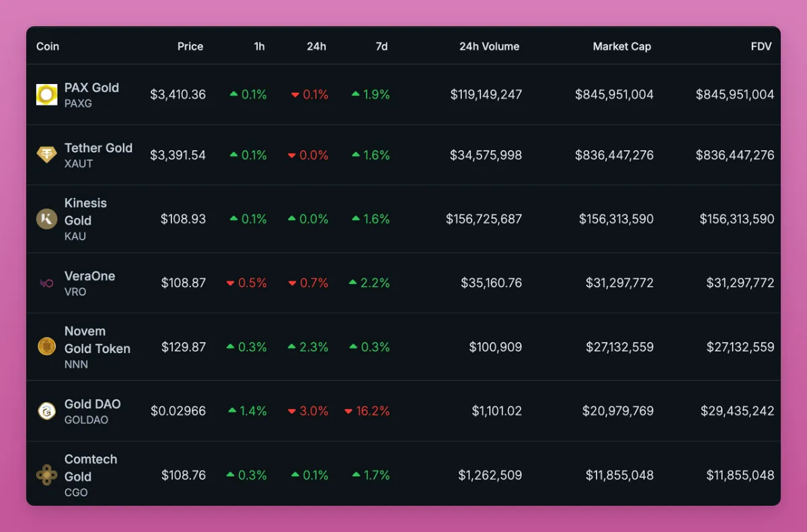807x532 pixels.
Task: Click the VeraOne logo icon
Action: [x=46, y=283]
